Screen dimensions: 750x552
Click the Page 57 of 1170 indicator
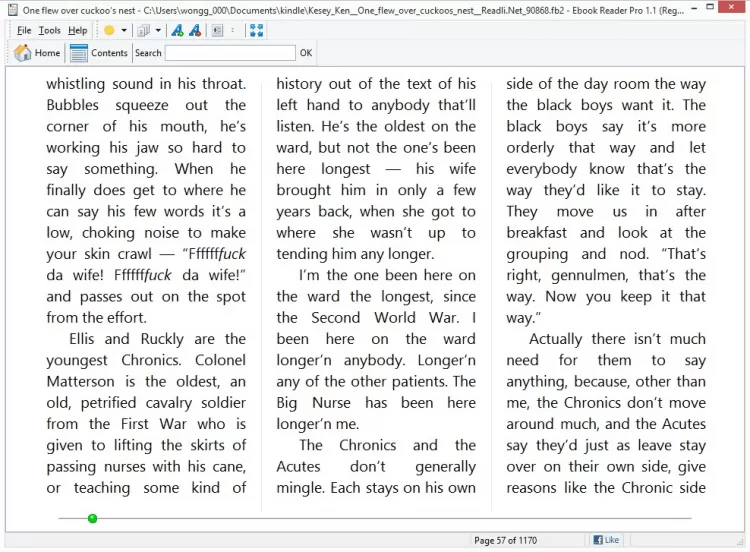coord(505,540)
